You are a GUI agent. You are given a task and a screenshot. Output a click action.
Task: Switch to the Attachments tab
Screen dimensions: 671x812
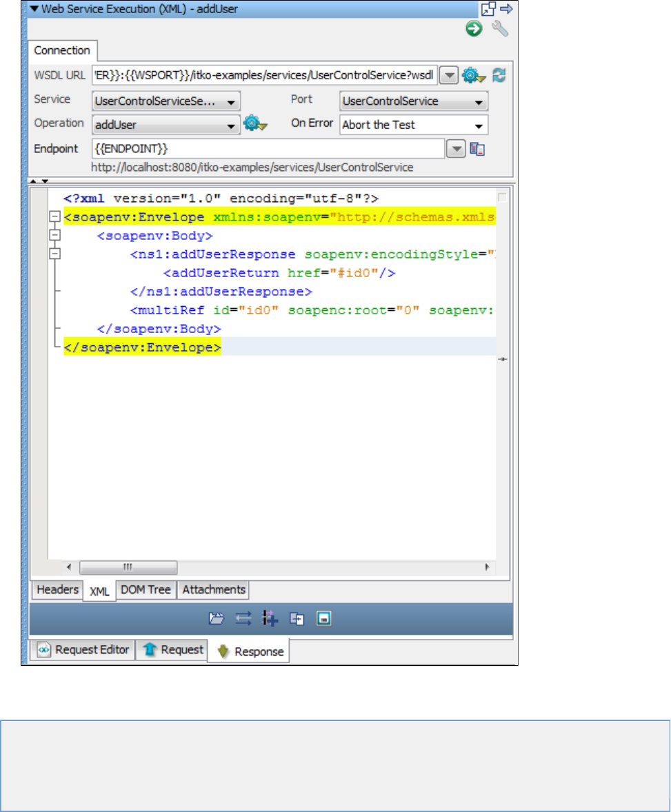(214, 590)
